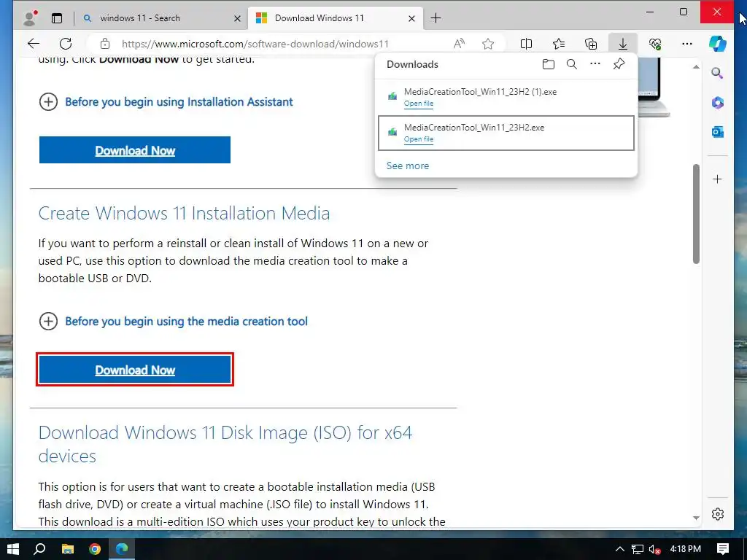The image size is (747, 560).
Task: Open file MediaCreationTool_Win11_23H2.exe
Action: (x=418, y=139)
